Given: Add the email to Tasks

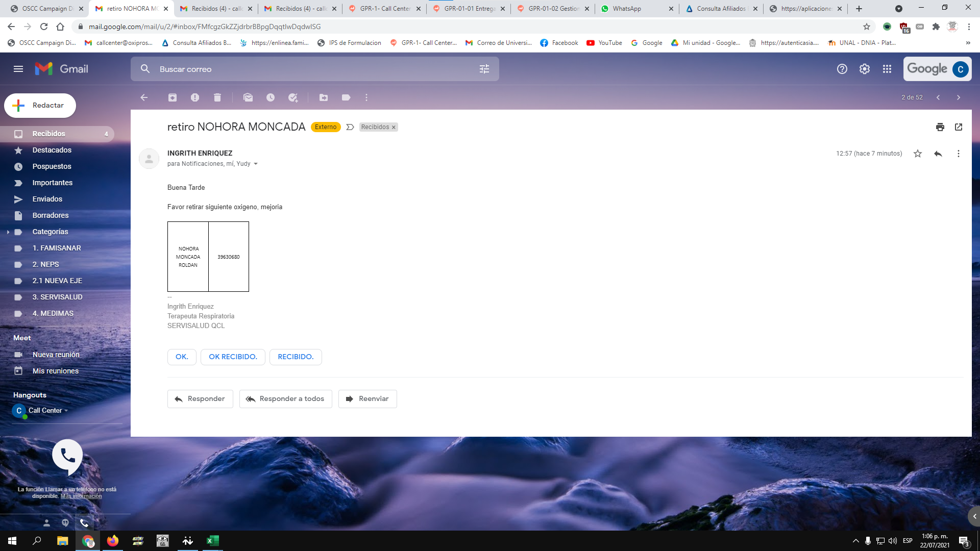Looking at the screenshot, I should pyautogui.click(x=293, y=97).
